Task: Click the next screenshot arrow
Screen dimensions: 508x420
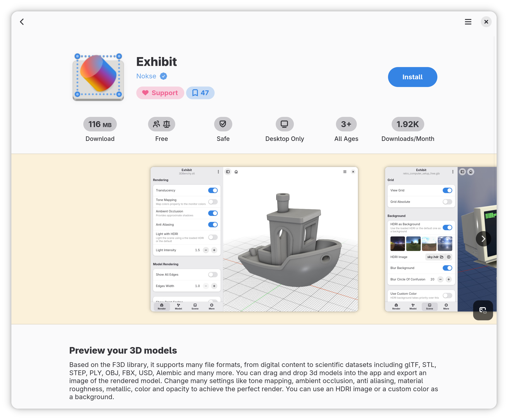Action: click(x=483, y=239)
